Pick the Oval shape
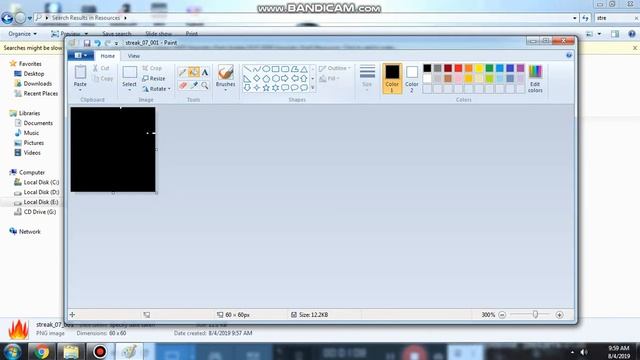The width and height of the screenshot is (640, 360). pyautogui.click(x=266, y=69)
